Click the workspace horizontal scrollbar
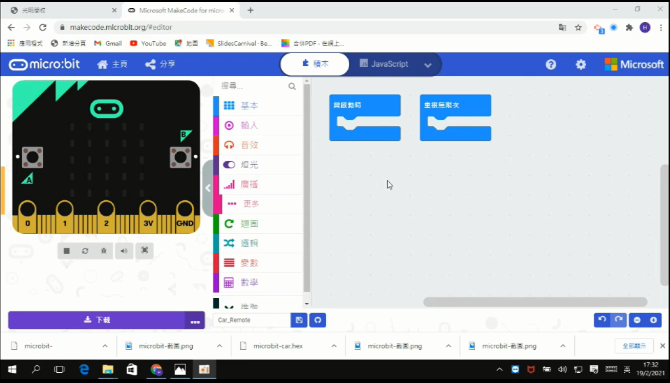The image size is (670, 383). (535, 302)
